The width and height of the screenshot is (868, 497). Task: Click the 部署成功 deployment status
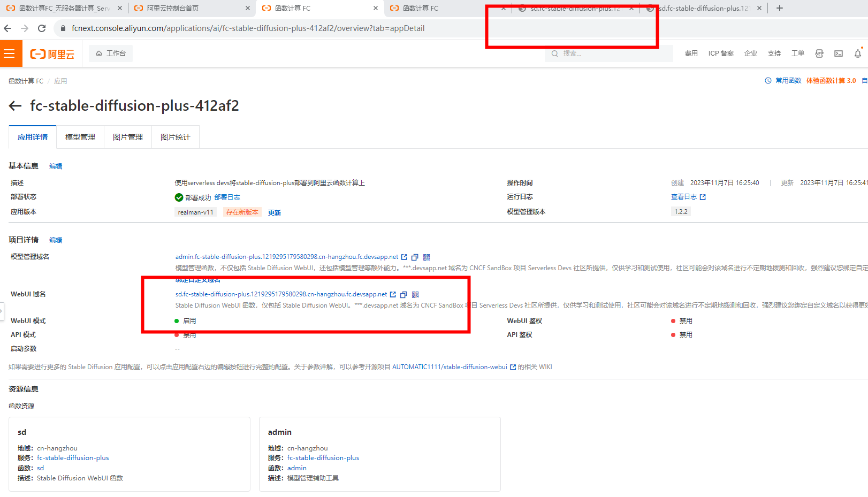point(193,197)
